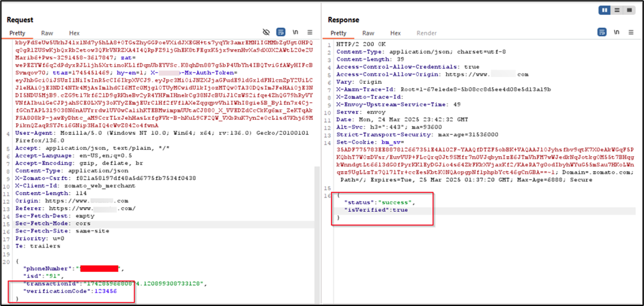Switch to the top-bottom split layout icon

point(617,10)
